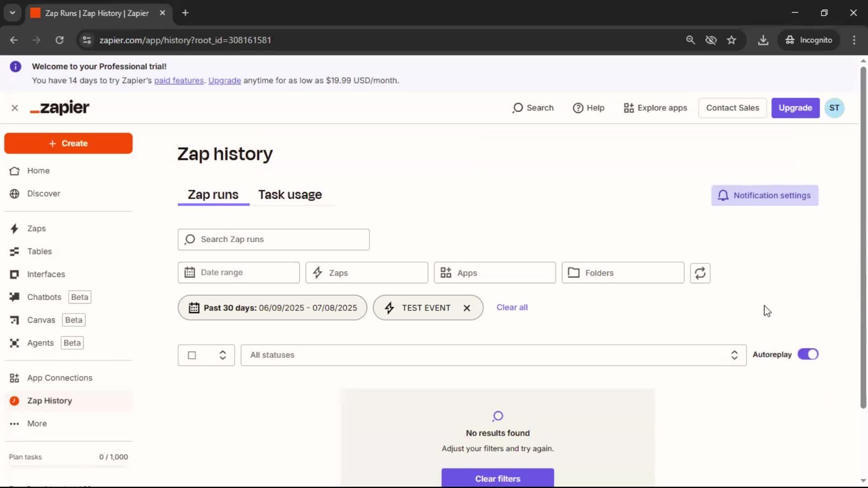Open Chatbots Beta in the sidebar

[68, 297]
